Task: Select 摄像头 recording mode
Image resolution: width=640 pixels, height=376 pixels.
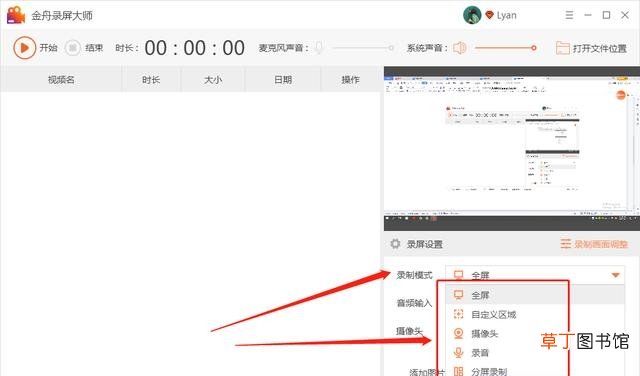Action: tap(535, 334)
